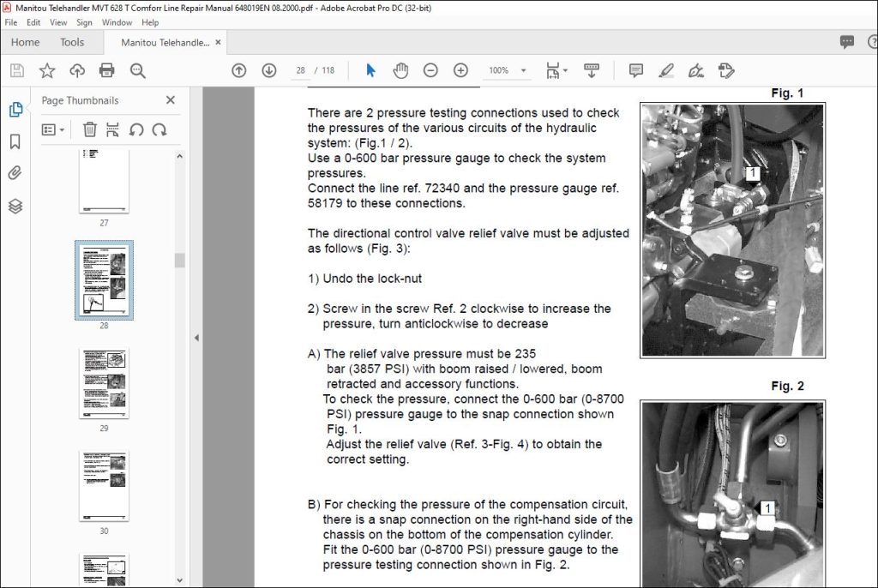
Task: Toggle the Page Thumbnails sidebar panel
Action: tap(15, 109)
